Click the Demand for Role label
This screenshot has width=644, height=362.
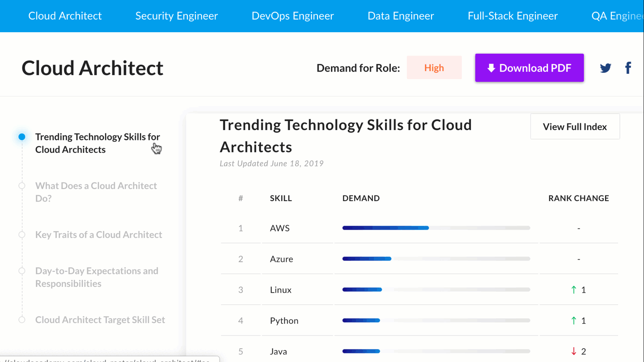coord(358,68)
